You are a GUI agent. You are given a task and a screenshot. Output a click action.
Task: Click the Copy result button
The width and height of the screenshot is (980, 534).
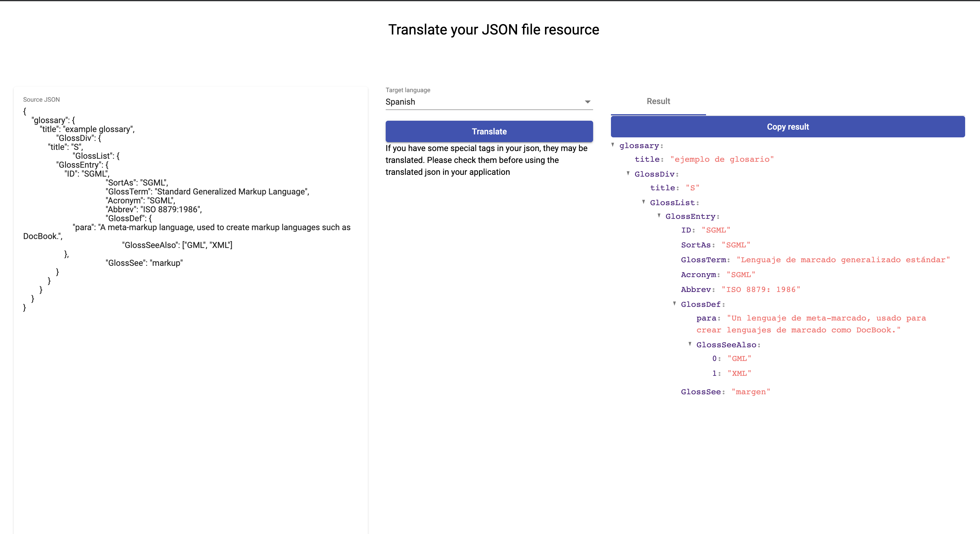tap(787, 127)
